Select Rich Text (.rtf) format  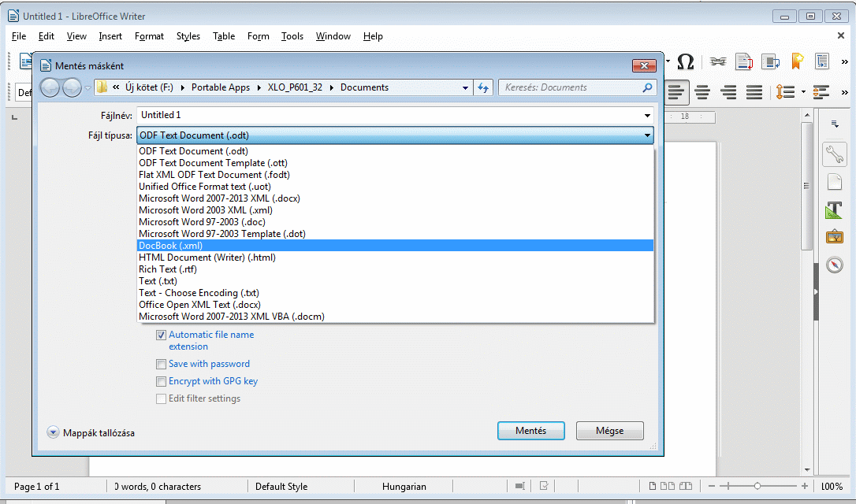395,269
